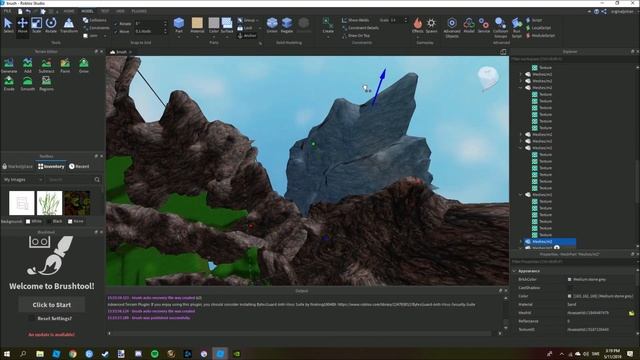Toggle Draw On Top option

coord(356,36)
